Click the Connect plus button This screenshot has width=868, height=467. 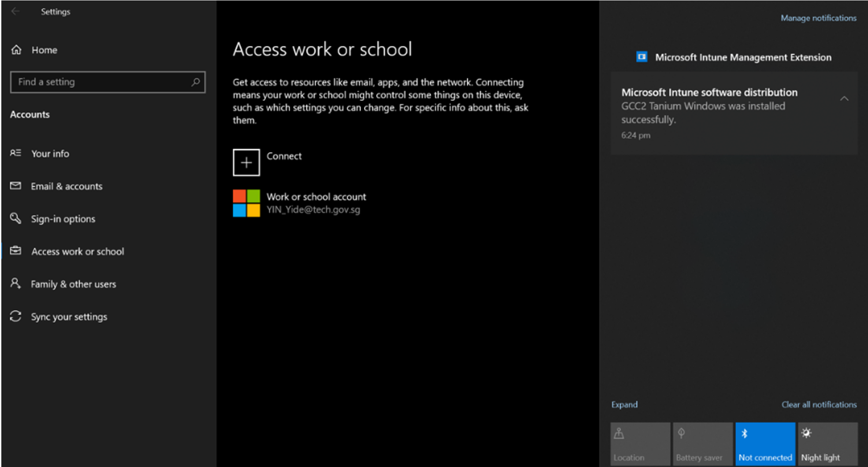point(246,163)
